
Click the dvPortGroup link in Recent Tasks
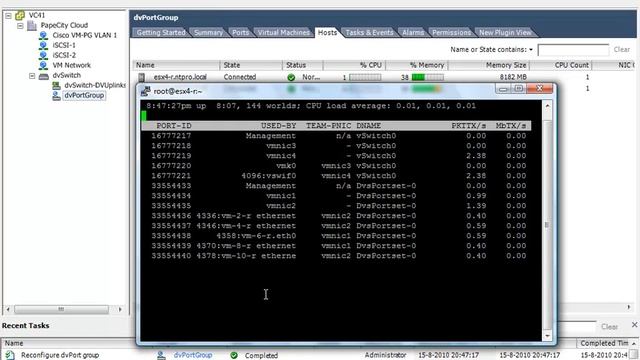click(x=193, y=355)
